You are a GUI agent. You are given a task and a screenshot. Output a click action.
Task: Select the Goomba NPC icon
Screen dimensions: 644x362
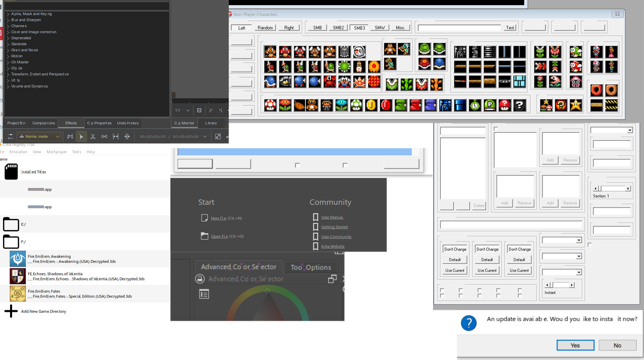pos(271,51)
